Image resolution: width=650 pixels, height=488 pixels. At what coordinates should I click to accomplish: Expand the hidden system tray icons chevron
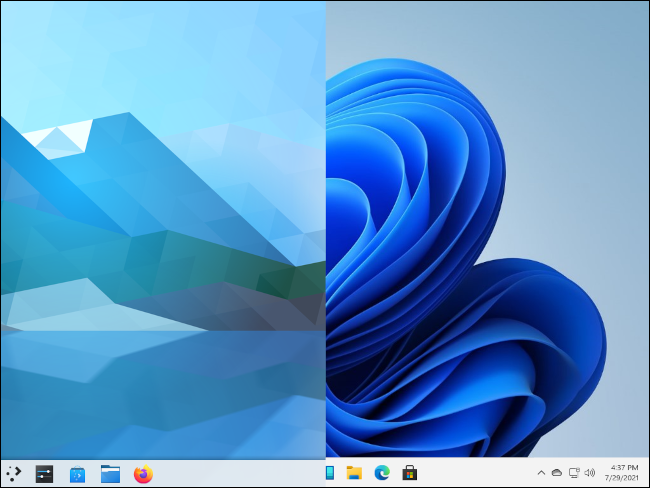tap(541, 473)
